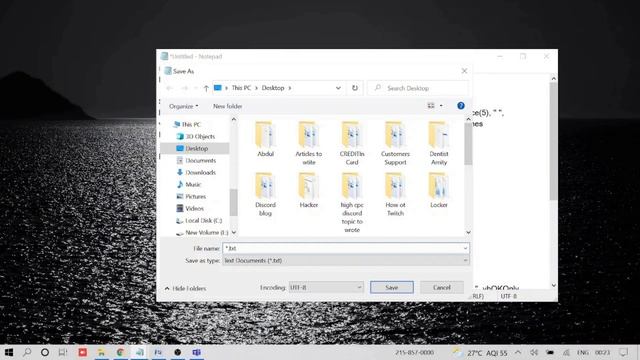Open the Windows Start menu
Image resolution: width=640 pixels, height=360 pixels.
coord(8,352)
